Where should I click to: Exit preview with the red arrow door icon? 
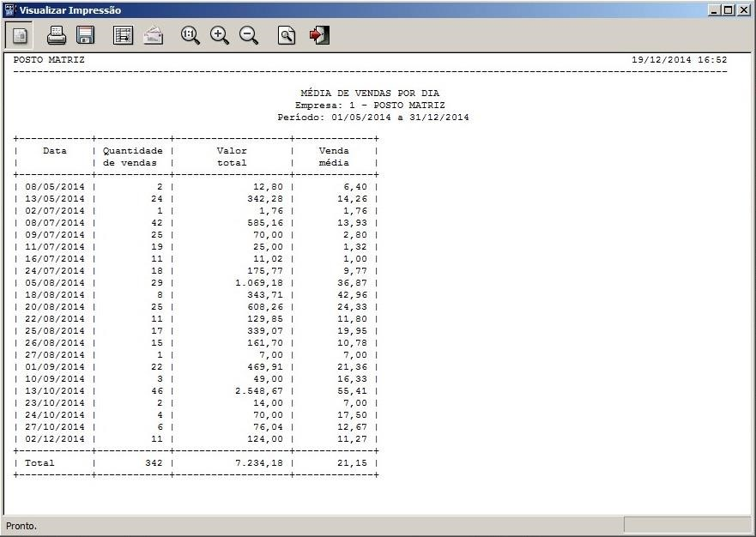pyautogui.click(x=319, y=35)
